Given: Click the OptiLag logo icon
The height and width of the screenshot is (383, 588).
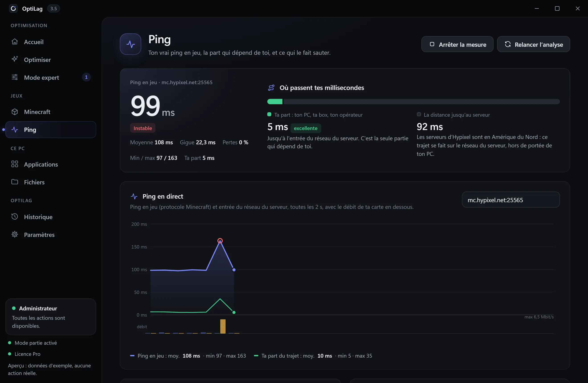Looking at the screenshot, I should coord(13,8).
